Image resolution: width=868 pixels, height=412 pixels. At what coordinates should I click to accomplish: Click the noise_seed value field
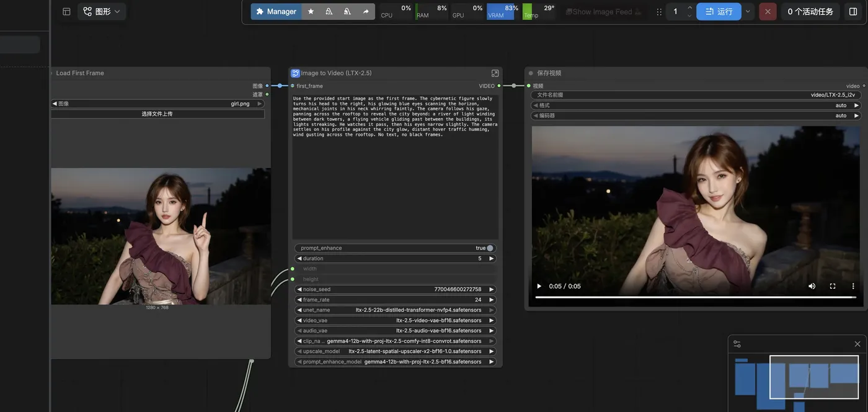pos(396,289)
